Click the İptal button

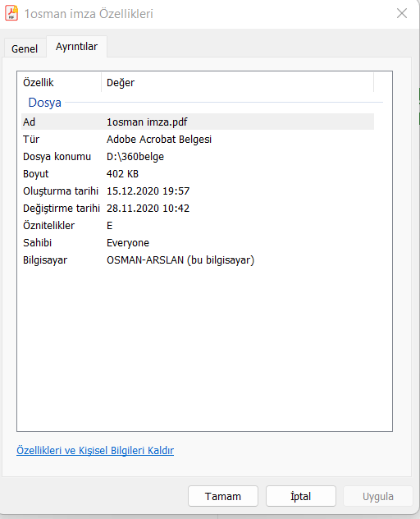click(x=301, y=496)
